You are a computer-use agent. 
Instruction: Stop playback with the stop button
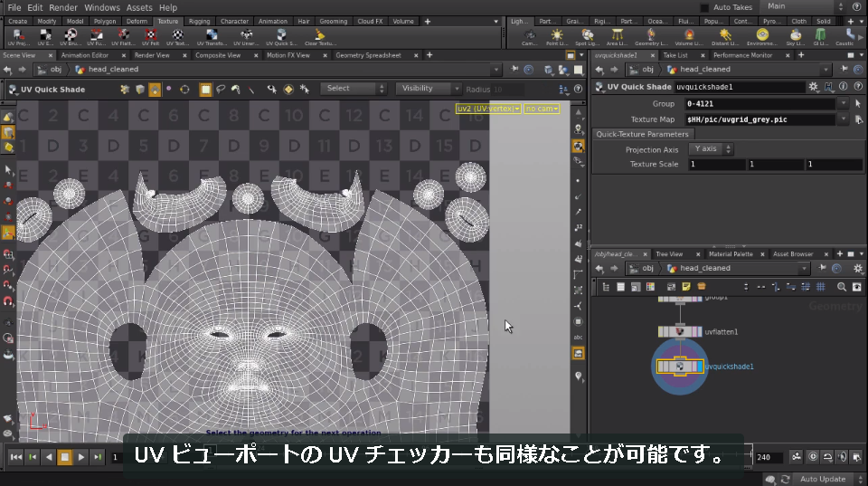pos(65,457)
